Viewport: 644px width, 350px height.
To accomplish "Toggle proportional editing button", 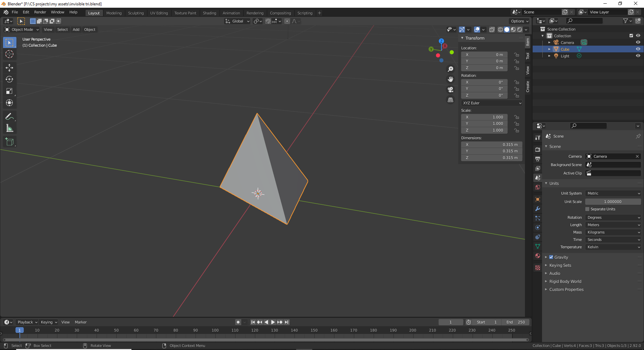I will (287, 21).
